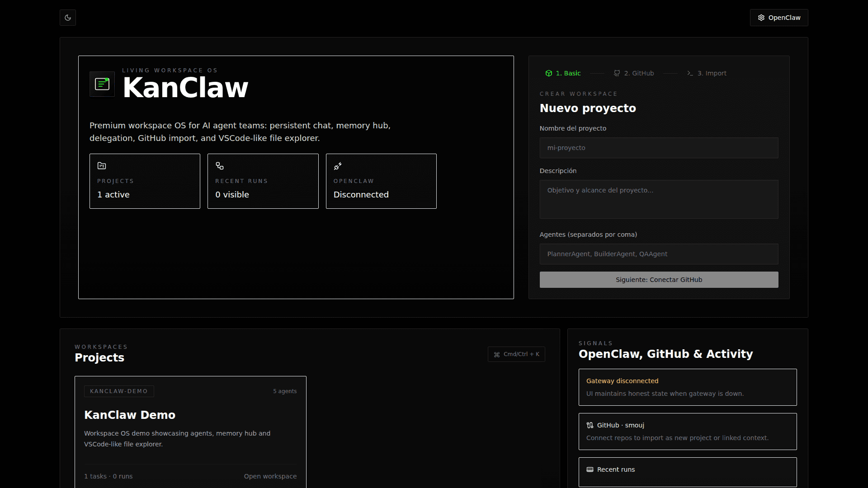Switch to the 3. Import wizard step
Screen dimensions: 868x488
pyautogui.click(x=712, y=73)
